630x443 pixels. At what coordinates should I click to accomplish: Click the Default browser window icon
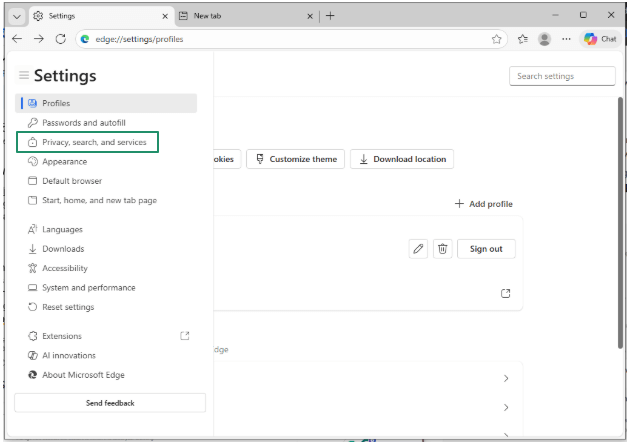click(x=33, y=181)
